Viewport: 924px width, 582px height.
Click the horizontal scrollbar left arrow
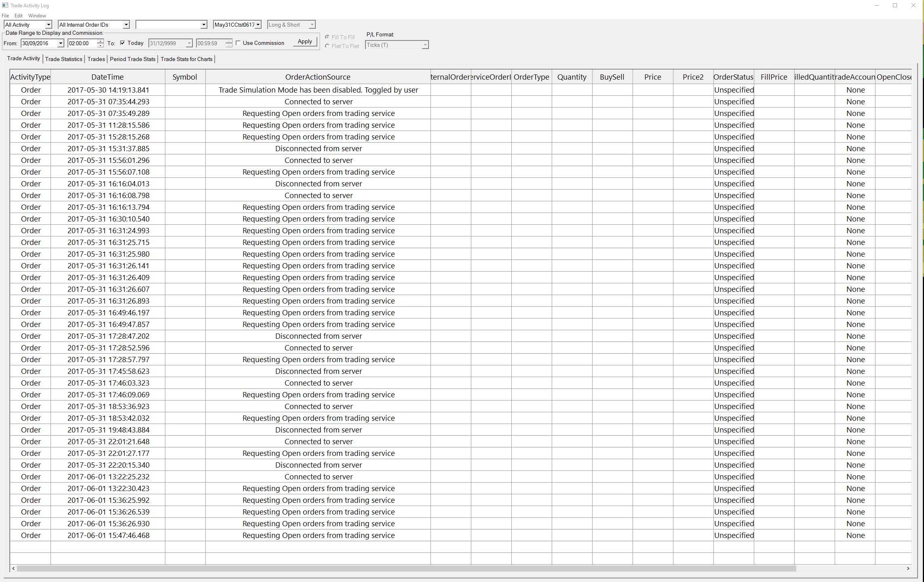13,568
